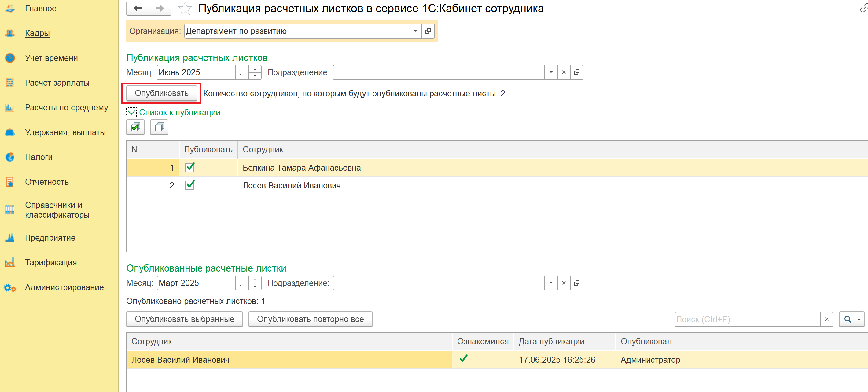Click the upper Подразделение input field

pos(439,72)
